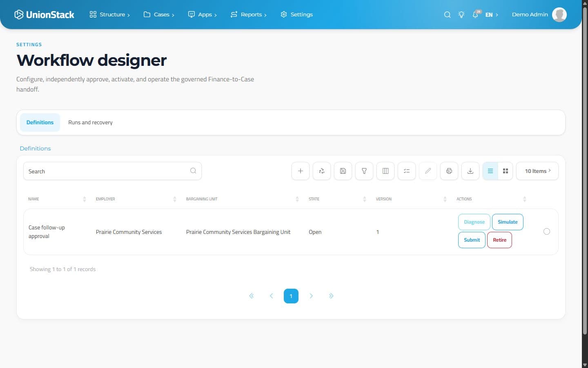Image resolution: width=588 pixels, height=368 pixels.
Task: Select the Definitions tab
Action: [40, 122]
